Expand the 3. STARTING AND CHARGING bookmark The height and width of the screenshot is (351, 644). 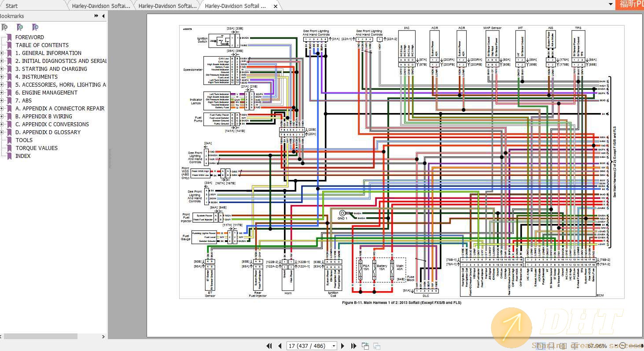click(x=2, y=69)
